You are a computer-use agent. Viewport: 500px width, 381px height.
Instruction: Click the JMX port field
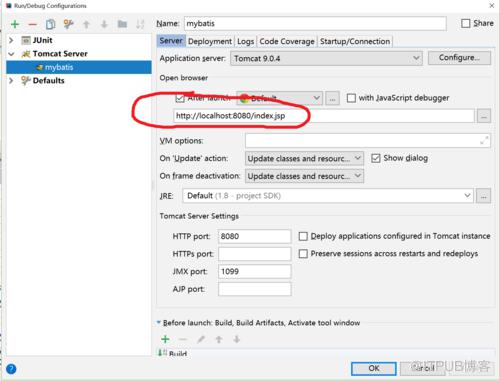(255, 272)
